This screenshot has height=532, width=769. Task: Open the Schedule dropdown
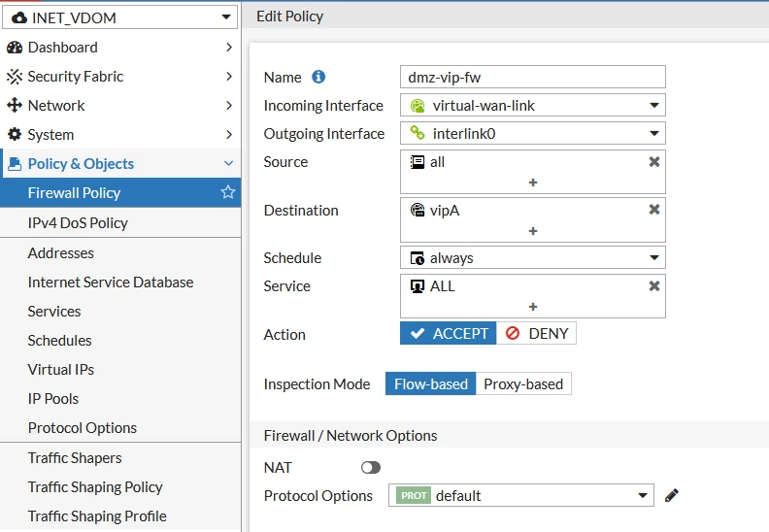(533, 257)
